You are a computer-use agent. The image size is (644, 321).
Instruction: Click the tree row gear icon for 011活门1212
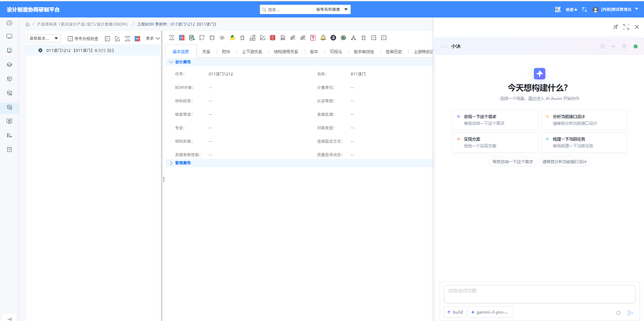click(40, 50)
